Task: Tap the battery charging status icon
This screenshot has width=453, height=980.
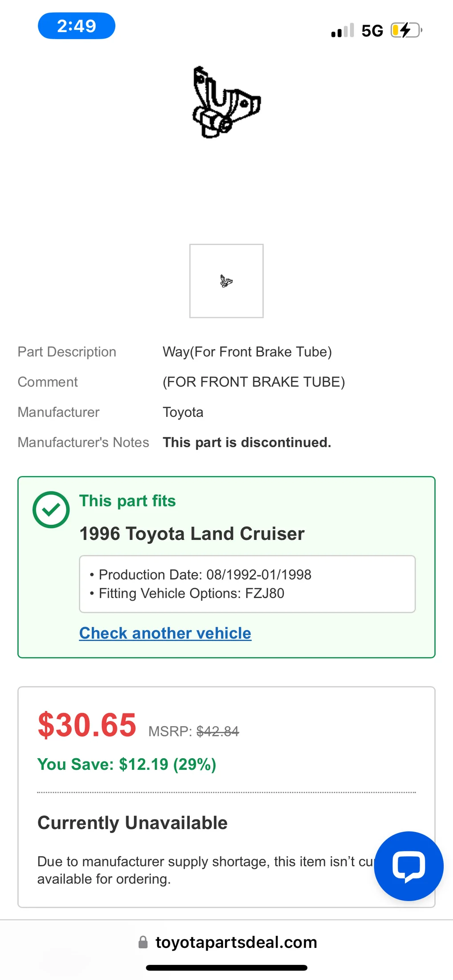Action: point(406,30)
